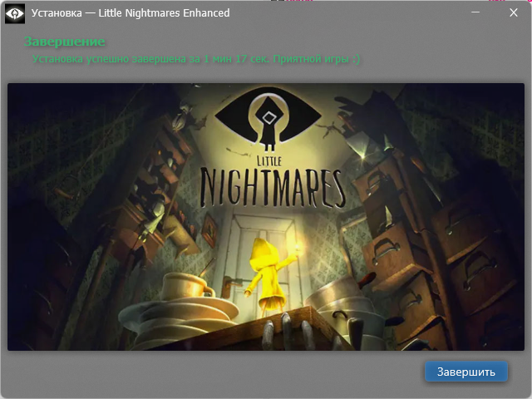Screen dimensions: 532x399
Task: Click the green 'Завершение' heading
Action: coord(65,42)
